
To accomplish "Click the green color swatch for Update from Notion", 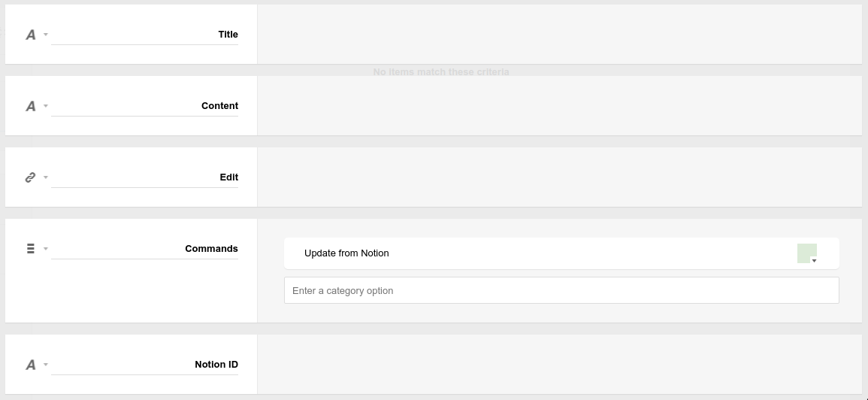I will (x=806, y=253).
